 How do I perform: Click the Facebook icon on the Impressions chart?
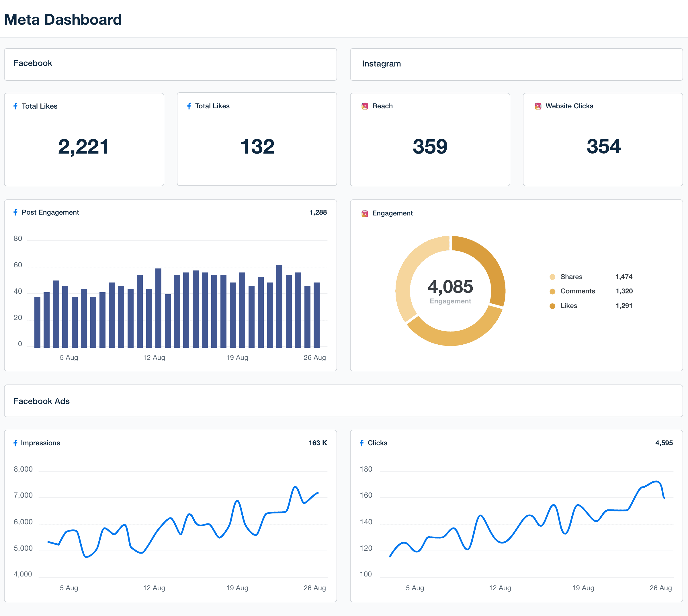pos(15,443)
